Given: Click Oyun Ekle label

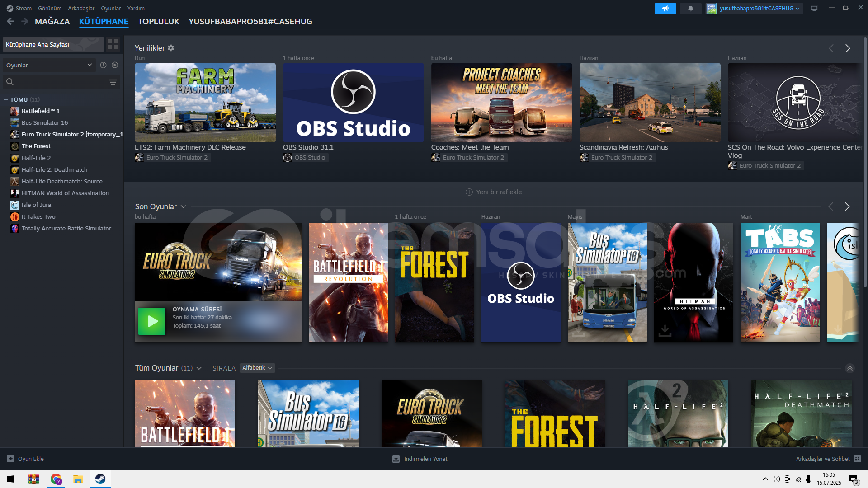Looking at the screenshot, I should 31,459.
